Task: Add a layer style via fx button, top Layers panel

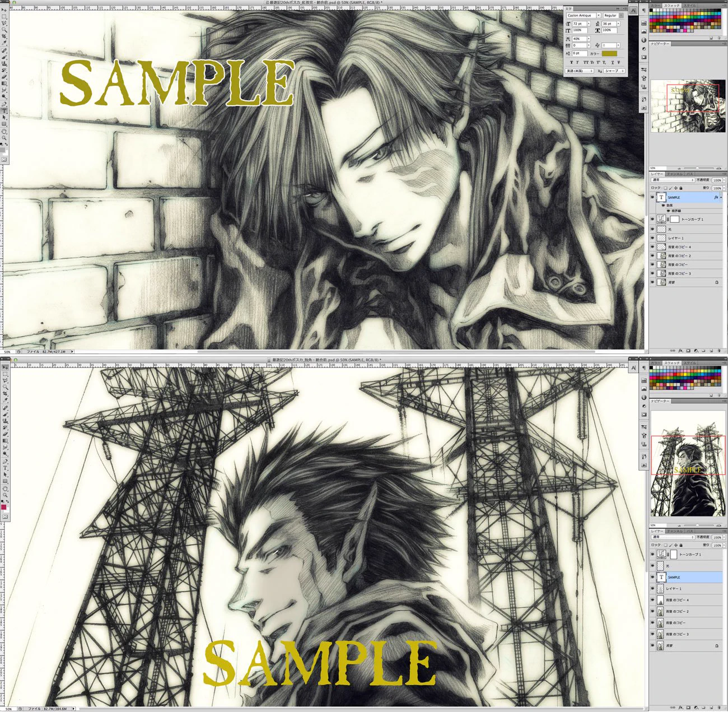Action: point(681,351)
